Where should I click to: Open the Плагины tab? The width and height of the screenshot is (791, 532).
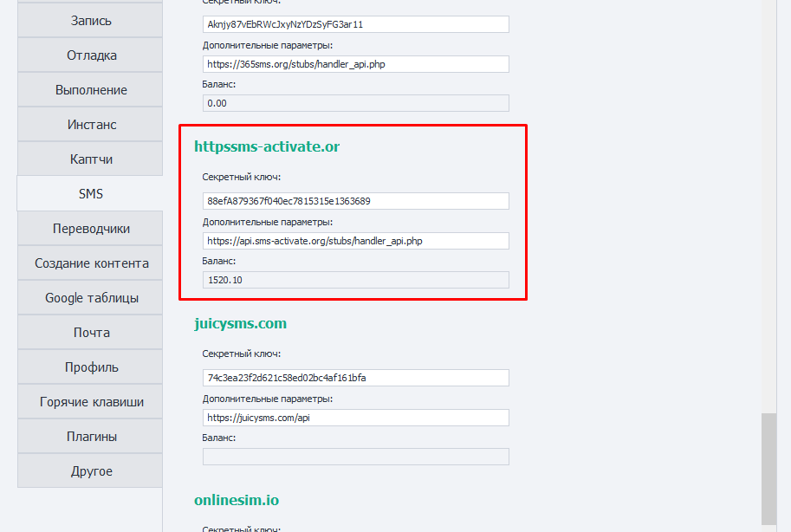tap(90, 436)
